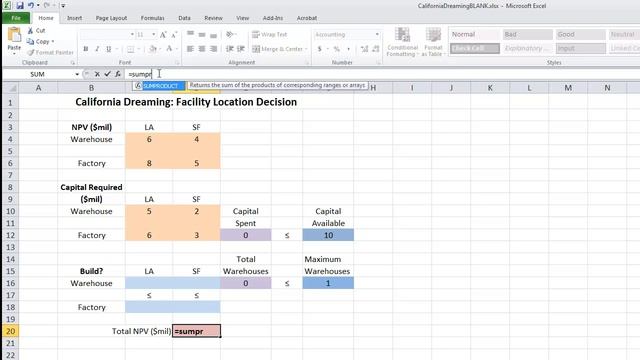Switch to the Formulas tab
The width and height of the screenshot is (640, 360).
152,18
